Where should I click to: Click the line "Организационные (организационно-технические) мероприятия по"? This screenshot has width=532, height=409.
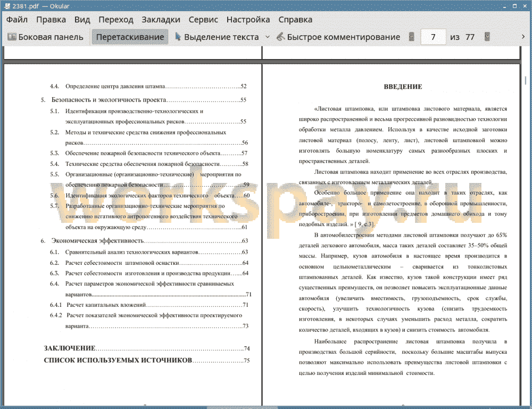pos(153,174)
